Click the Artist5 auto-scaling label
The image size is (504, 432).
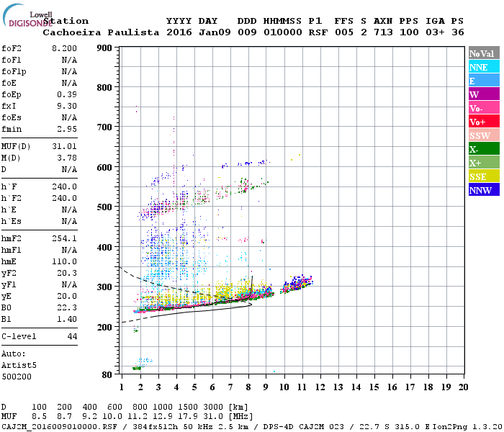point(19,366)
